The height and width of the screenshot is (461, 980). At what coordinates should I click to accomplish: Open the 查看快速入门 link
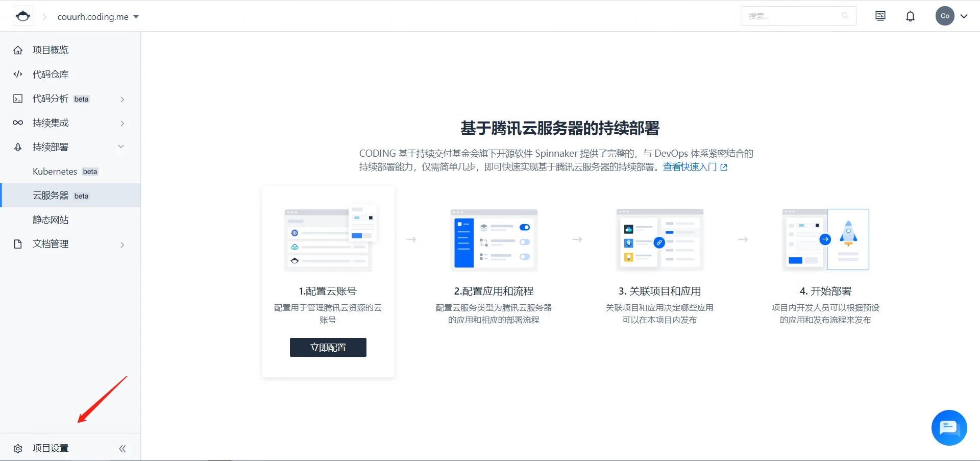click(x=690, y=167)
